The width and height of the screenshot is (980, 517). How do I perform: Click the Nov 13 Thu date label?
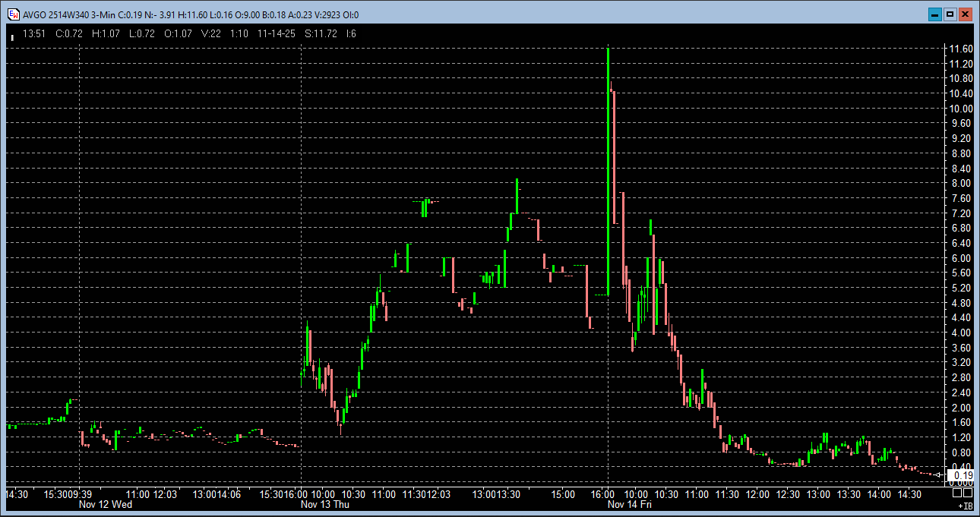pyautogui.click(x=325, y=504)
